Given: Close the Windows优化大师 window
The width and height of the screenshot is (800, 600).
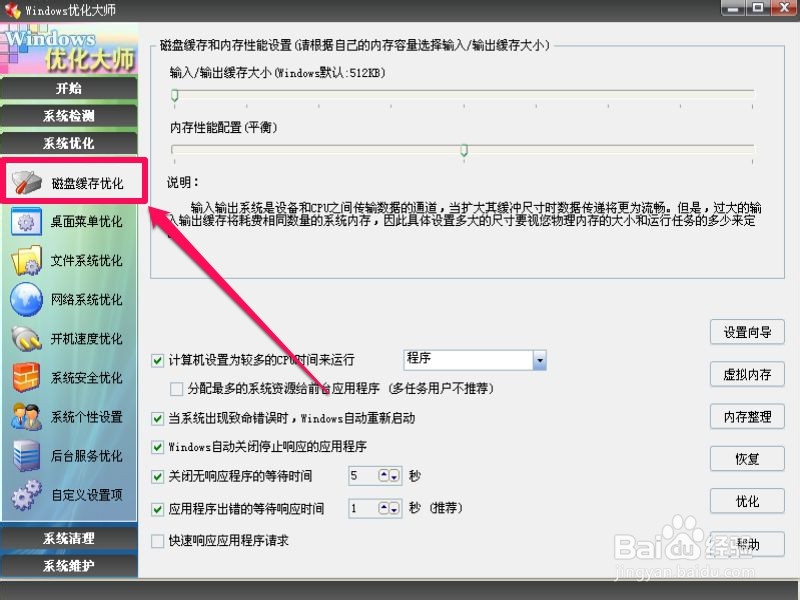Looking at the screenshot, I should [x=785, y=8].
